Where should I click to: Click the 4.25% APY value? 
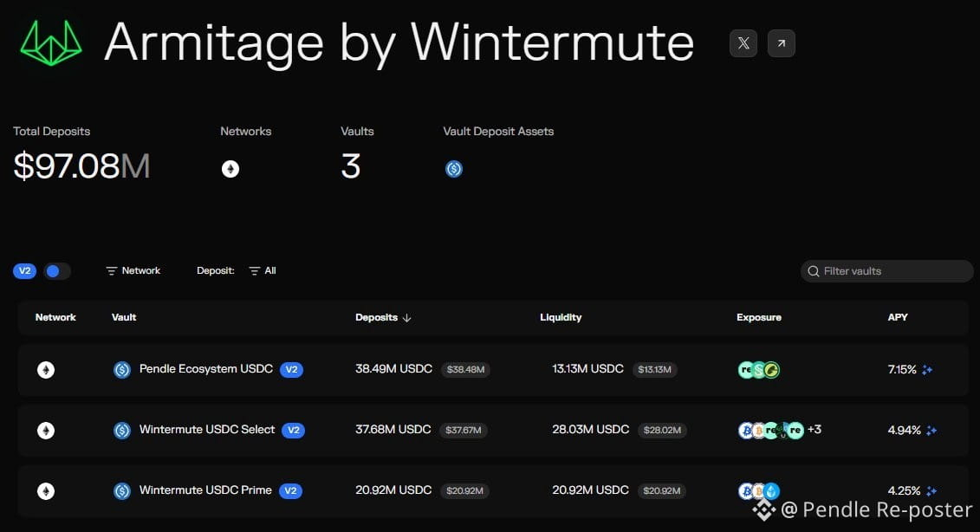pos(904,491)
